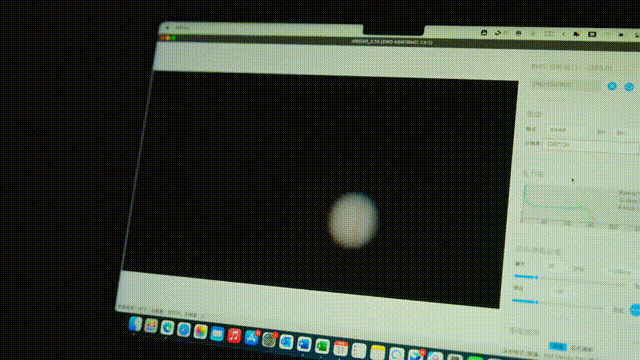This screenshot has width=640, height=360.
Task: Click the blue round button beside gain slider
Action: click(636, 310)
